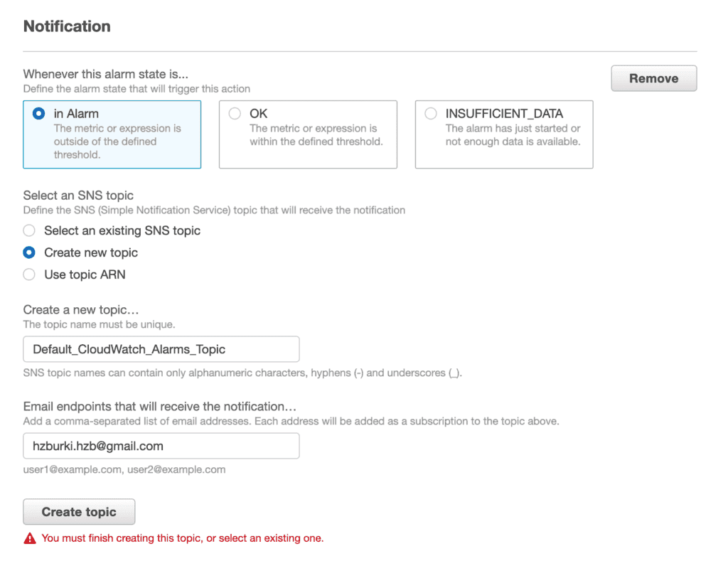728x561 pixels.
Task: Click the red warning triangle icon
Action: point(30,538)
